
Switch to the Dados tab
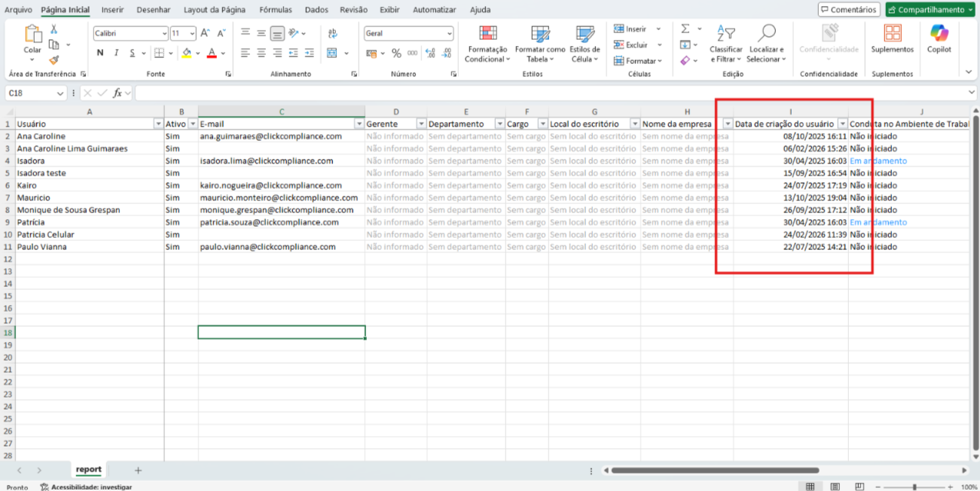coord(316,10)
